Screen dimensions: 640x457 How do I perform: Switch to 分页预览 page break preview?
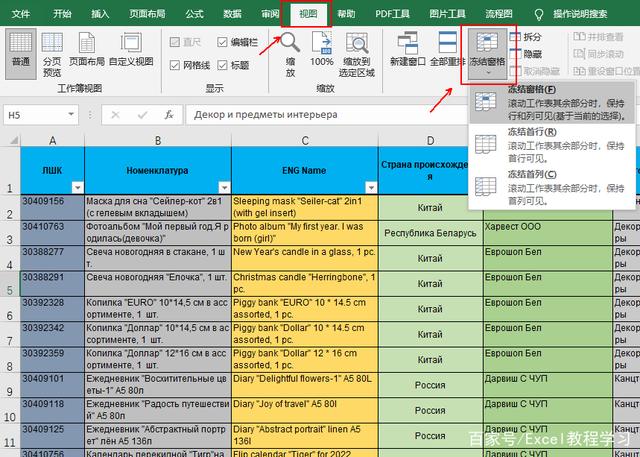point(52,55)
